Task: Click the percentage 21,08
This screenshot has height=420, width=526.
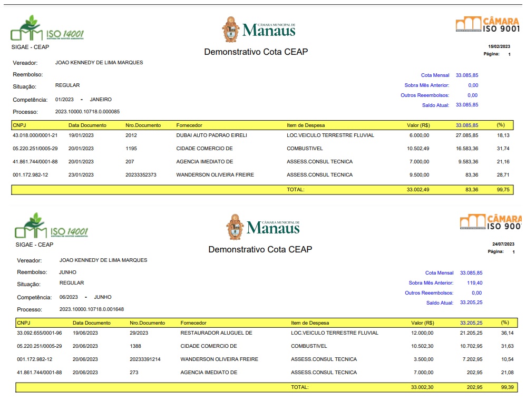Action: coord(508,373)
